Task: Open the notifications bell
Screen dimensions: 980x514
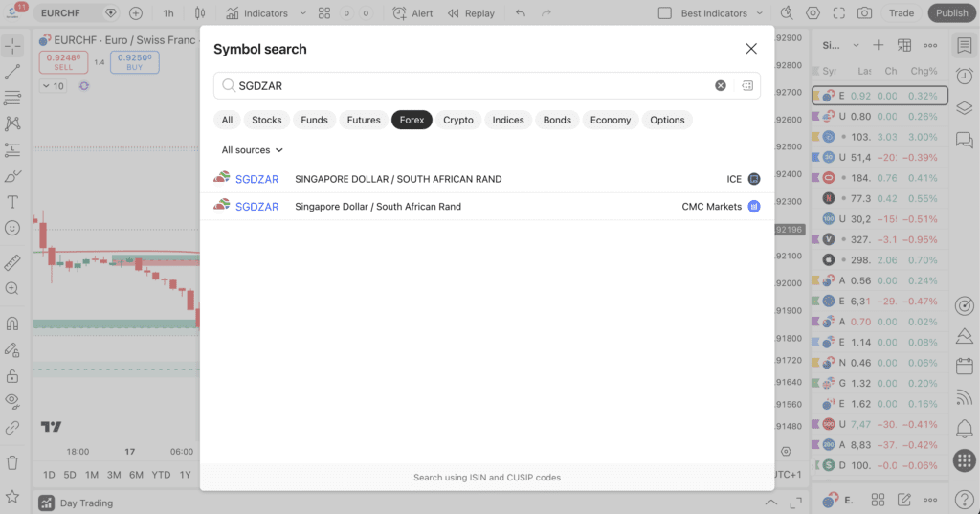Action: click(x=965, y=429)
